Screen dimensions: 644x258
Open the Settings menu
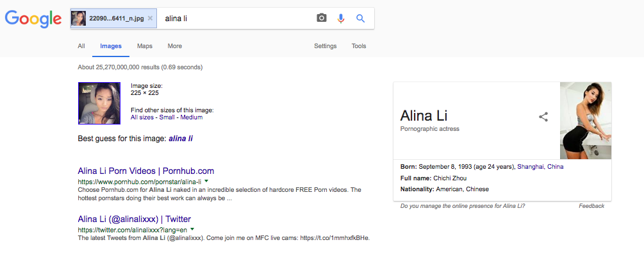pyautogui.click(x=325, y=46)
